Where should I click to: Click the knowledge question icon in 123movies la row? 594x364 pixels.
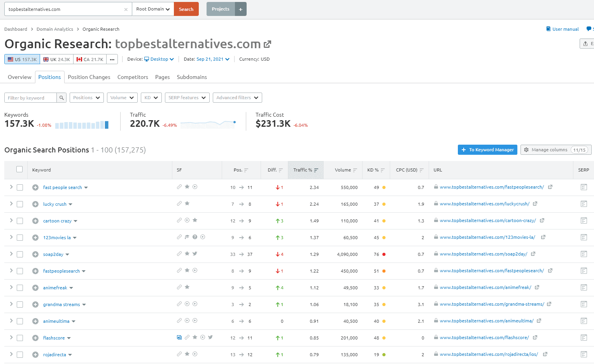point(195,237)
